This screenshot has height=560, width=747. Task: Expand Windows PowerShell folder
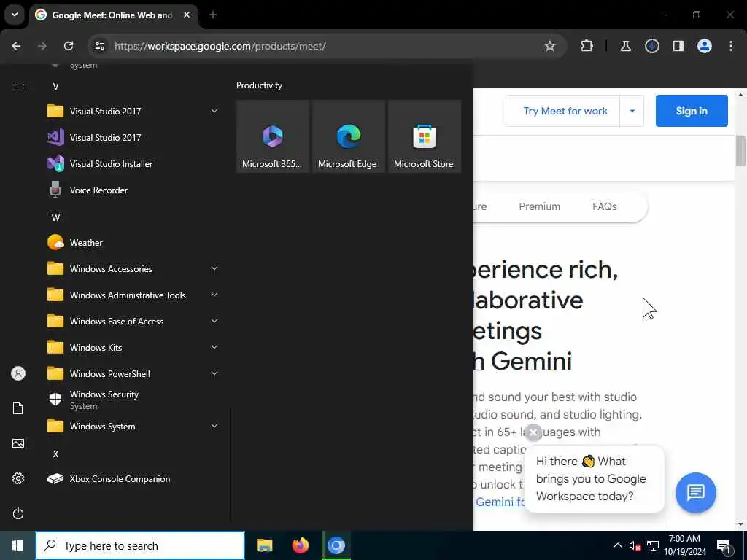133,374
